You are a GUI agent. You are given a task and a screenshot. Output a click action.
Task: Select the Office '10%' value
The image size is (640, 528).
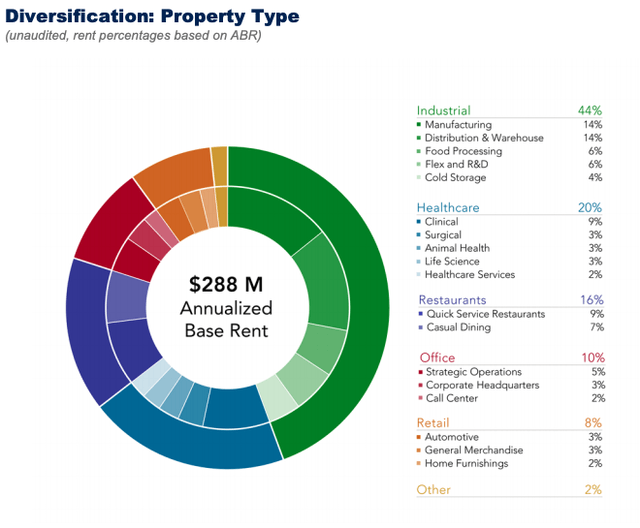pos(593,358)
